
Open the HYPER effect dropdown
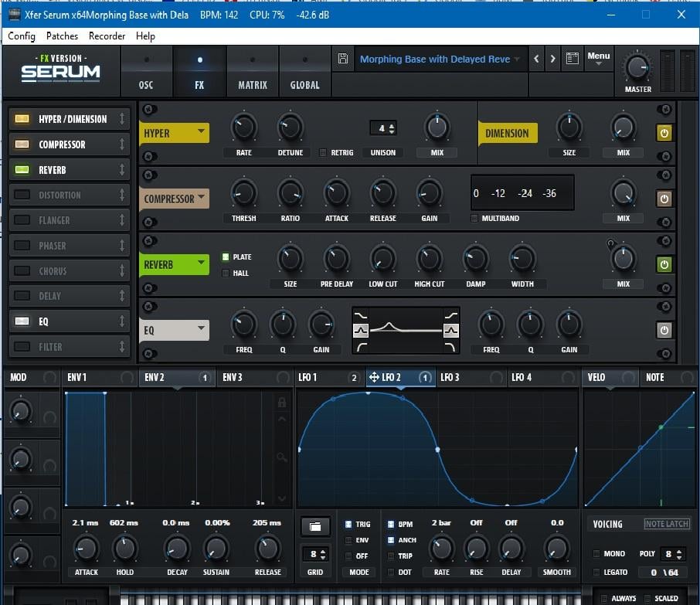[201, 131]
